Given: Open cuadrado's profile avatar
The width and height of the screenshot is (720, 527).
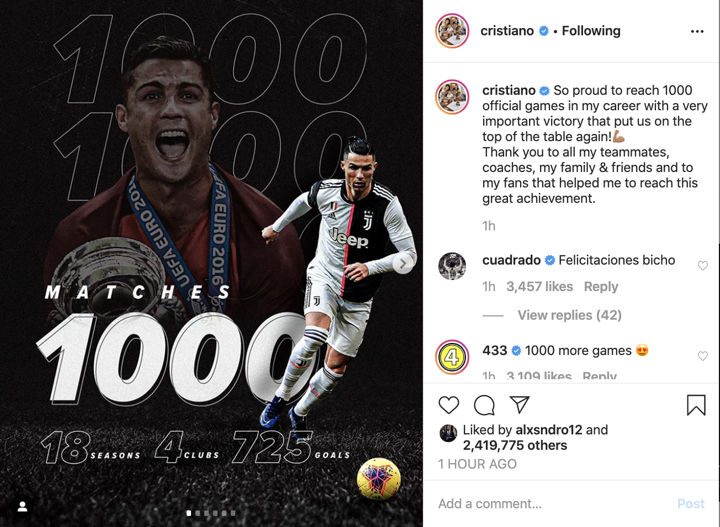Looking at the screenshot, I should [452, 266].
